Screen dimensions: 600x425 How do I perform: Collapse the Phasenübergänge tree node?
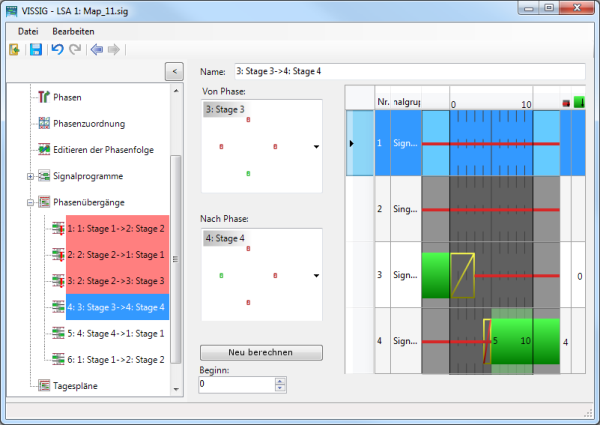[29, 202]
